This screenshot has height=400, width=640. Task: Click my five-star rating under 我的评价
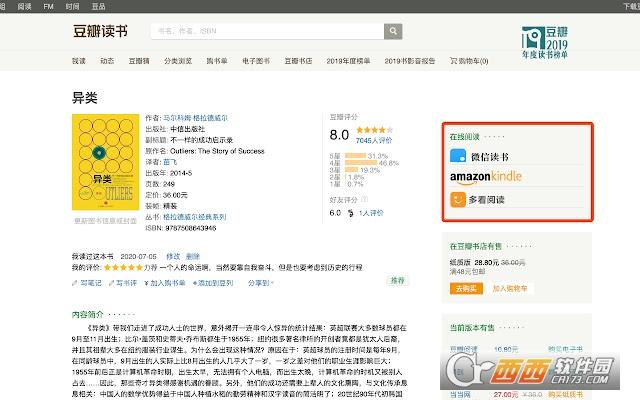point(123,267)
